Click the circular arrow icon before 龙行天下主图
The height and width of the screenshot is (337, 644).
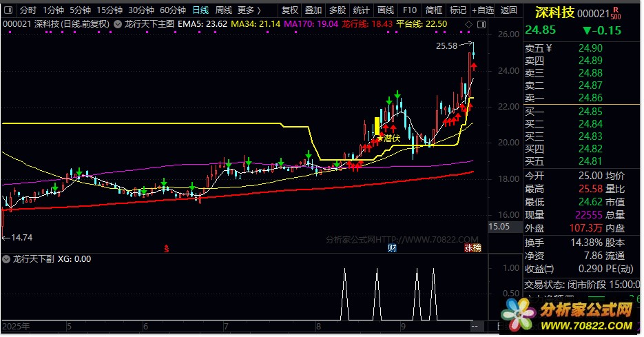point(118,24)
